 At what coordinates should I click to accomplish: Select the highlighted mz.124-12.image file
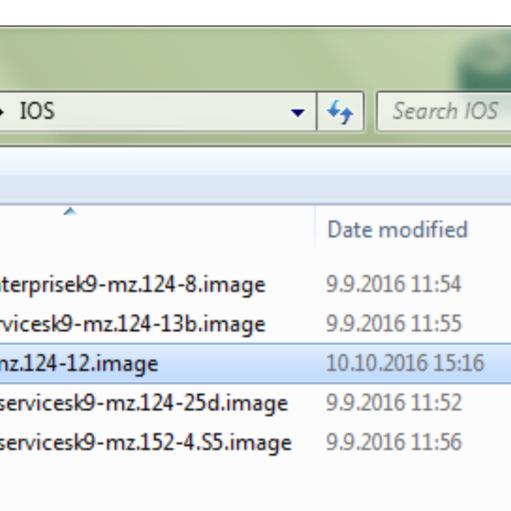79,364
